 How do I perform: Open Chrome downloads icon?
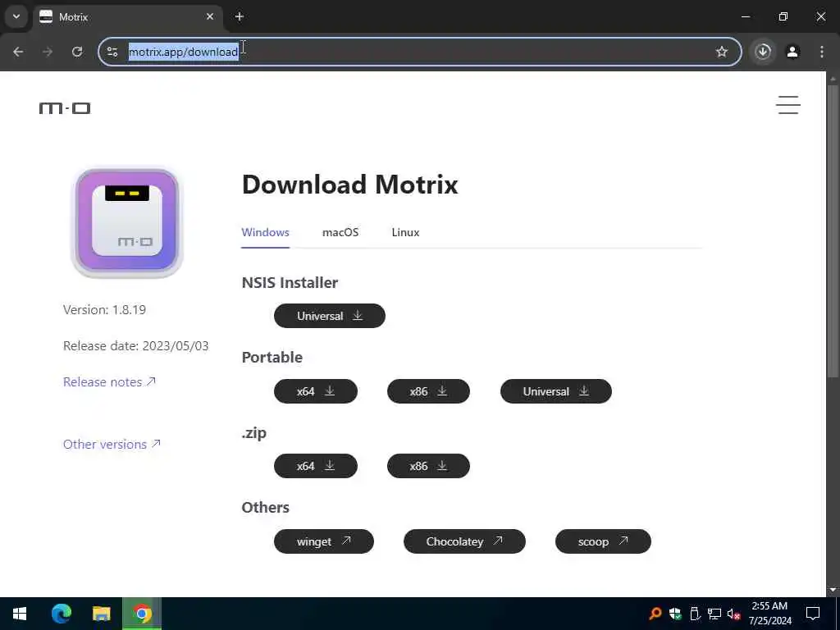763,52
